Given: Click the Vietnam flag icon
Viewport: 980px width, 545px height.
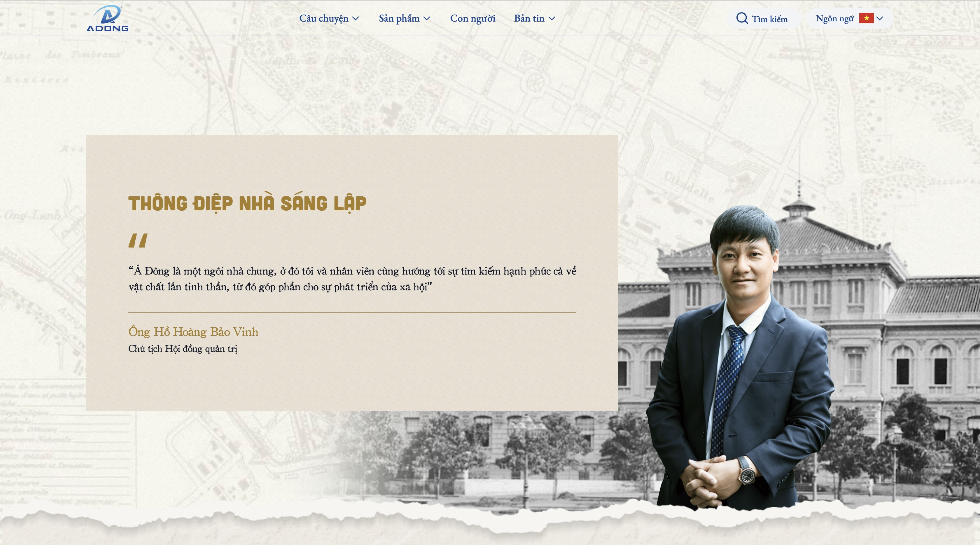Looking at the screenshot, I should point(866,18).
